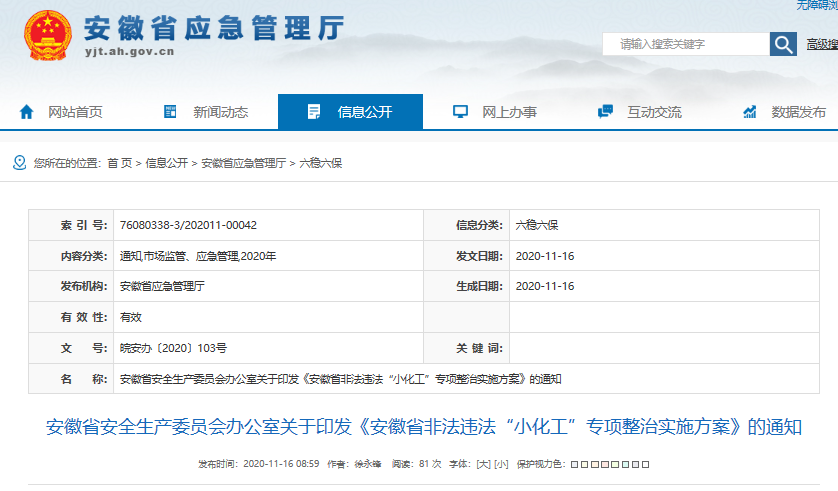Click the 关键词 label cell

(467, 348)
